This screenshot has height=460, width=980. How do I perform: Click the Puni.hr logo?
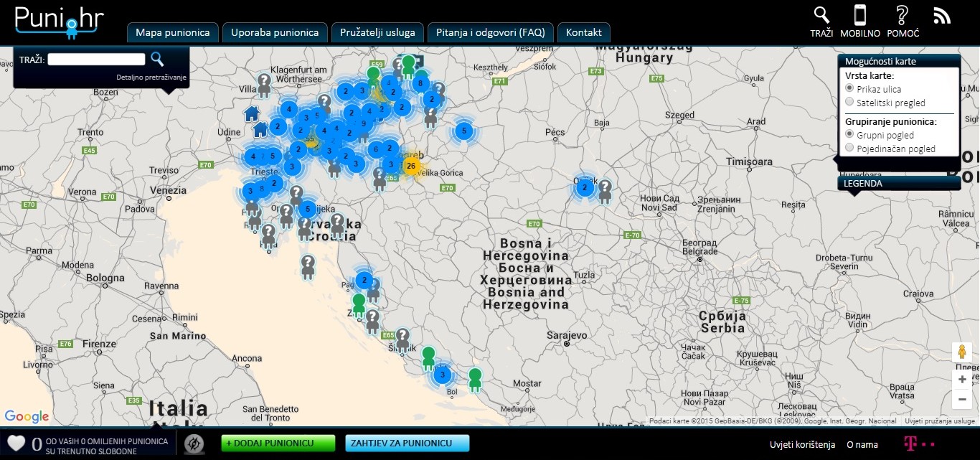pos(59,22)
